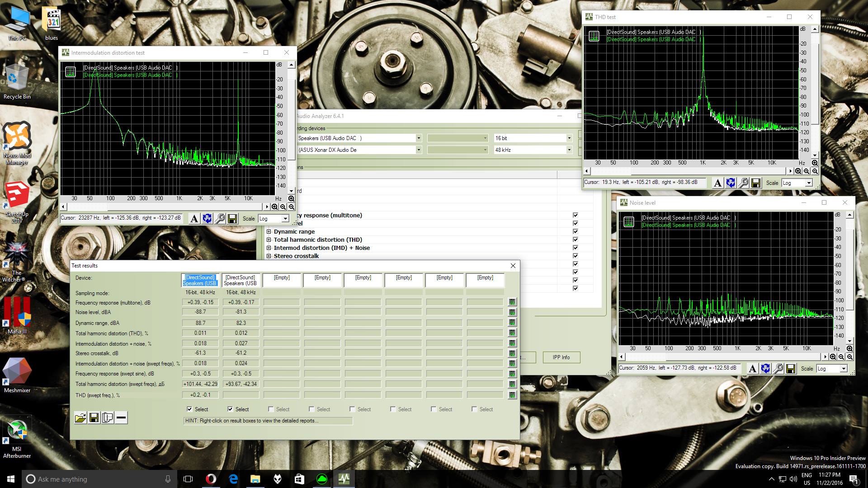Click the Rotate/reset icon on THD test toolbar

point(730,183)
